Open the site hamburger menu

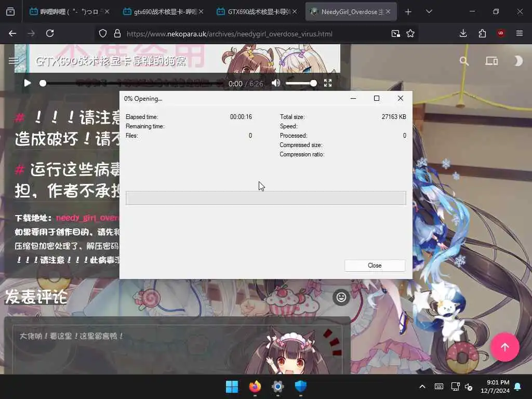(x=14, y=61)
